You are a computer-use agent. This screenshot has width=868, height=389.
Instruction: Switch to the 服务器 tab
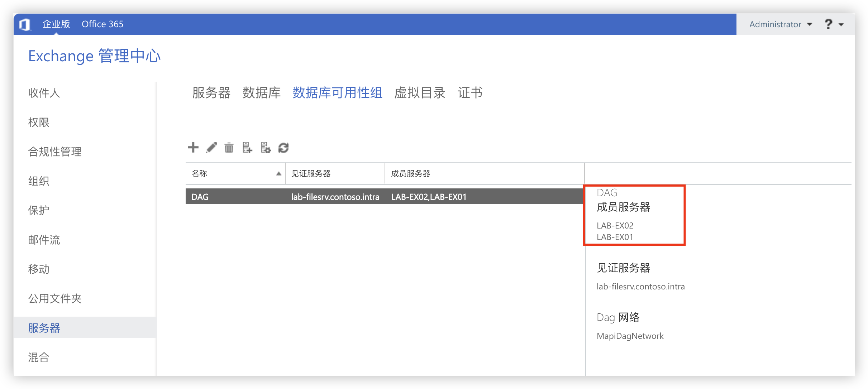pyautogui.click(x=211, y=93)
